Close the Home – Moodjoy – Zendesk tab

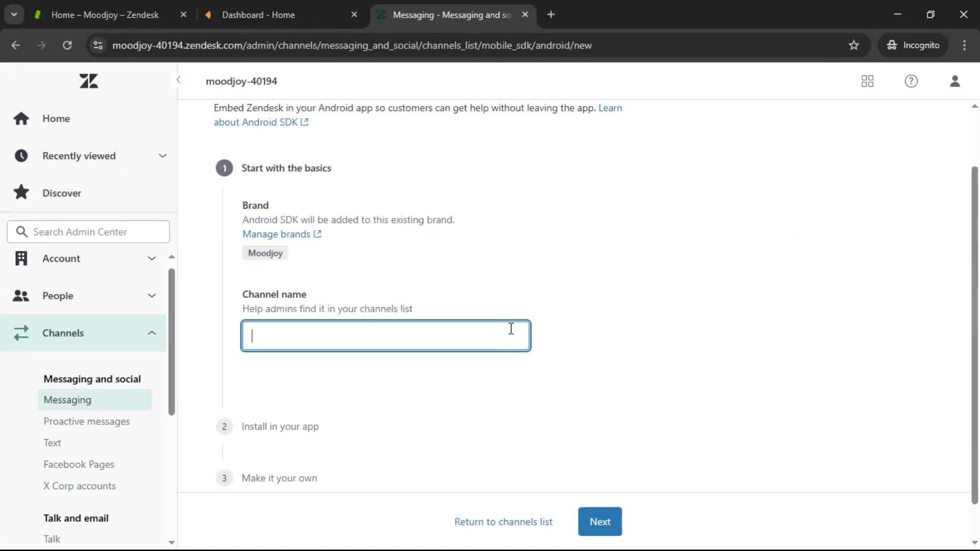point(183,15)
